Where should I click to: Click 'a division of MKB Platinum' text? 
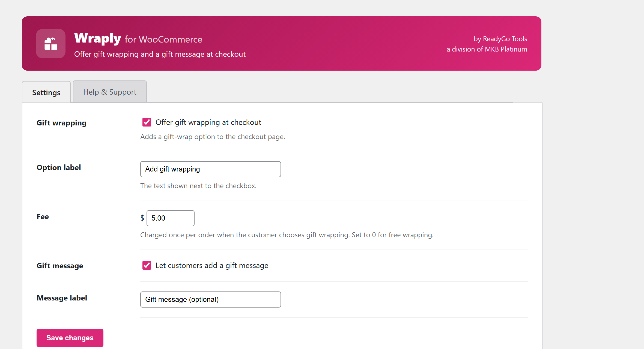pos(487,49)
